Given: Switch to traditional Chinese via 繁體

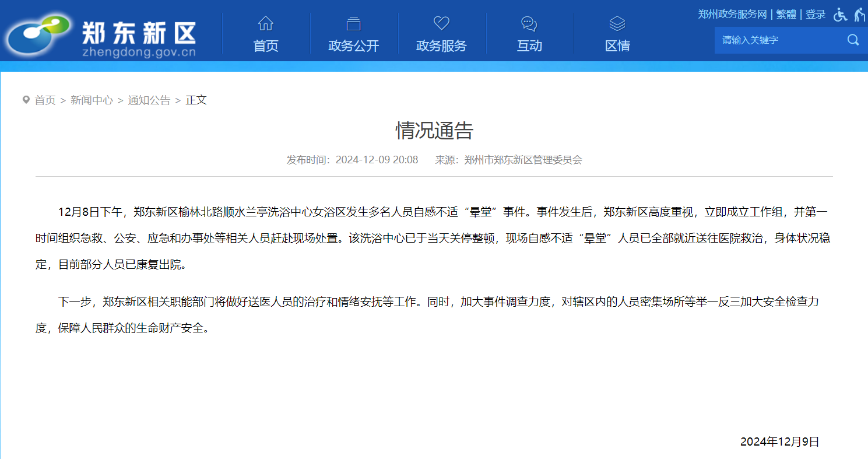Looking at the screenshot, I should tap(786, 15).
